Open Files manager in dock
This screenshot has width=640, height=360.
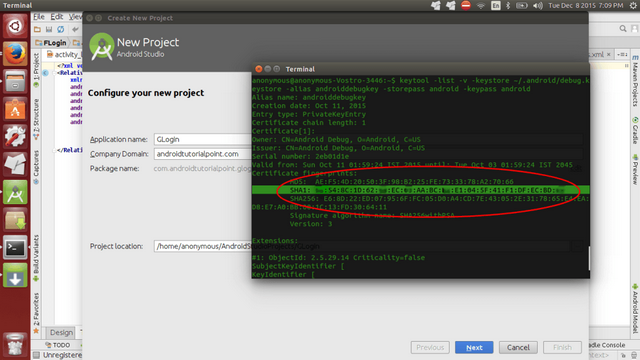[15, 81]
